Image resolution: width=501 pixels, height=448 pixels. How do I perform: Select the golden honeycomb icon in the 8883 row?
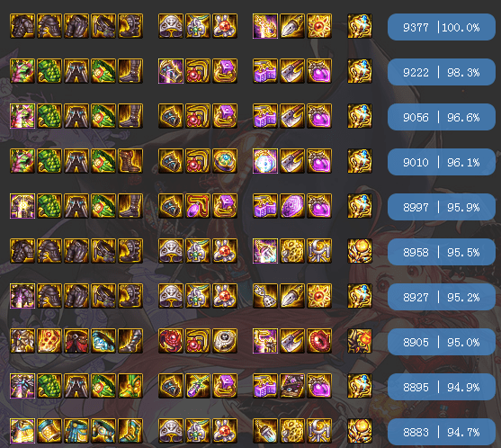click(x=292, y=431)
